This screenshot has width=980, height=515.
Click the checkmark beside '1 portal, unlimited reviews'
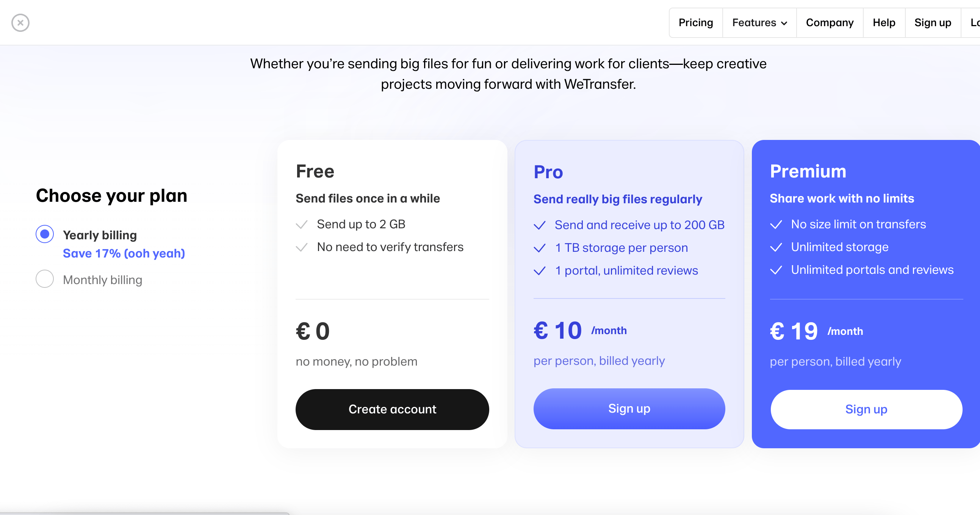540,271
